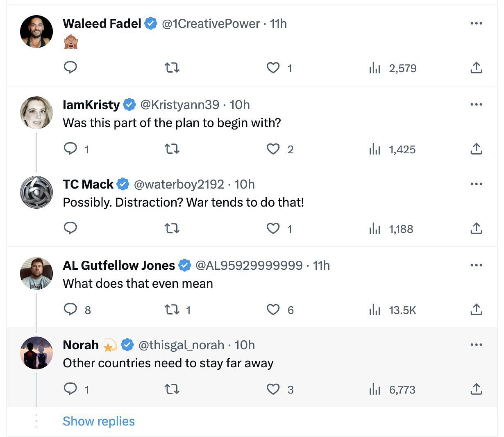Like Norah's tweet about other countries
This screenshot has width=504, height=437.
click(273, 389)
